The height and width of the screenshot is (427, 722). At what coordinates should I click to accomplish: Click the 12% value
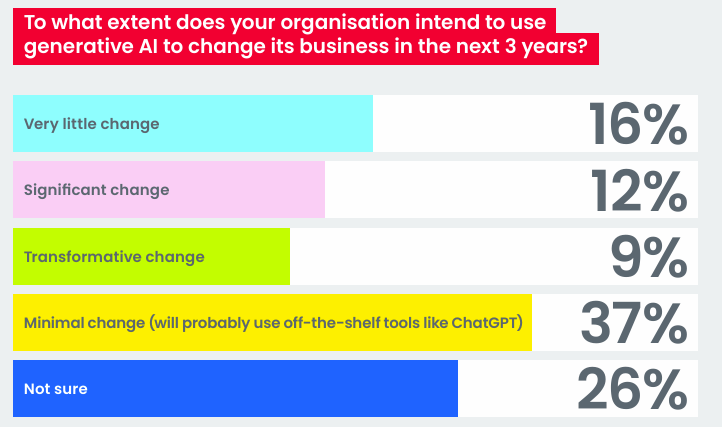pos(639,190)
